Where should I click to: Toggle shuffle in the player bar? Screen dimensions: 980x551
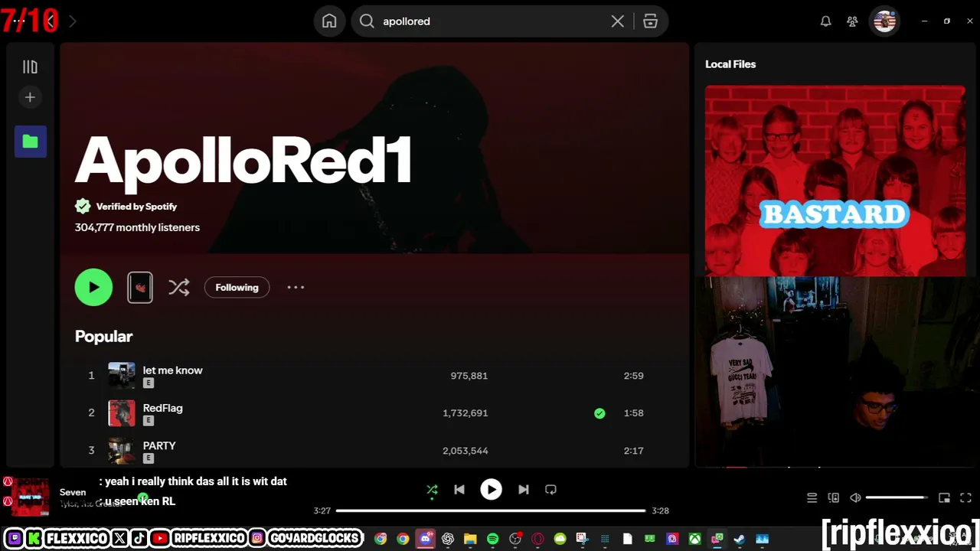click(x=432, y=490)
